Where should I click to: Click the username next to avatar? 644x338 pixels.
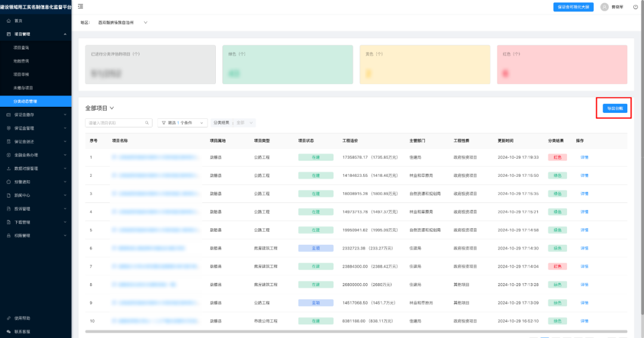pos(617,7)
